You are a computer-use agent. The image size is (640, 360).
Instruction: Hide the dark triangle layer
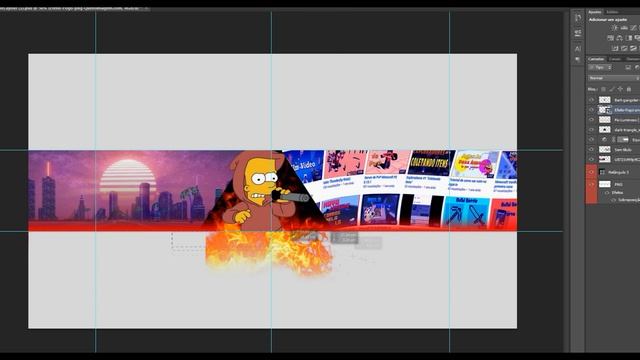click(591, 129)
